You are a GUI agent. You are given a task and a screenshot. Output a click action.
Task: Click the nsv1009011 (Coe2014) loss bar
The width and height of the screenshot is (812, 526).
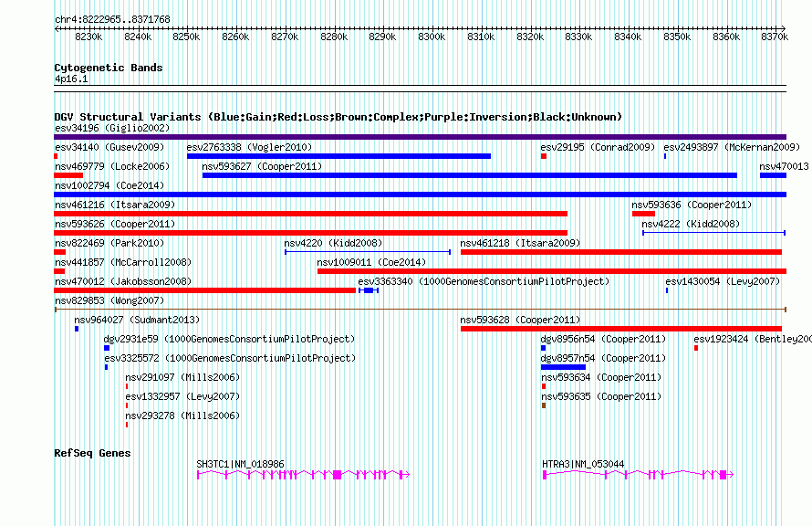coord(552,271)
